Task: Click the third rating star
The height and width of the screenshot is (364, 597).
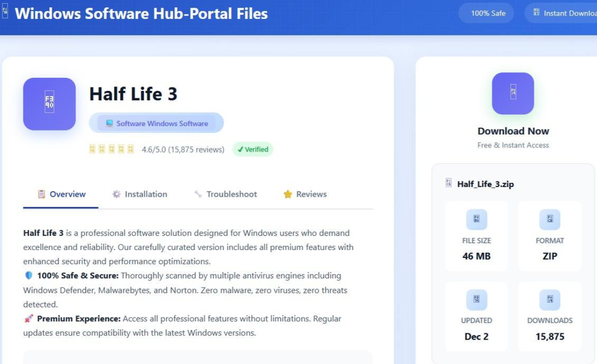Action: click(x=111, y=149)
